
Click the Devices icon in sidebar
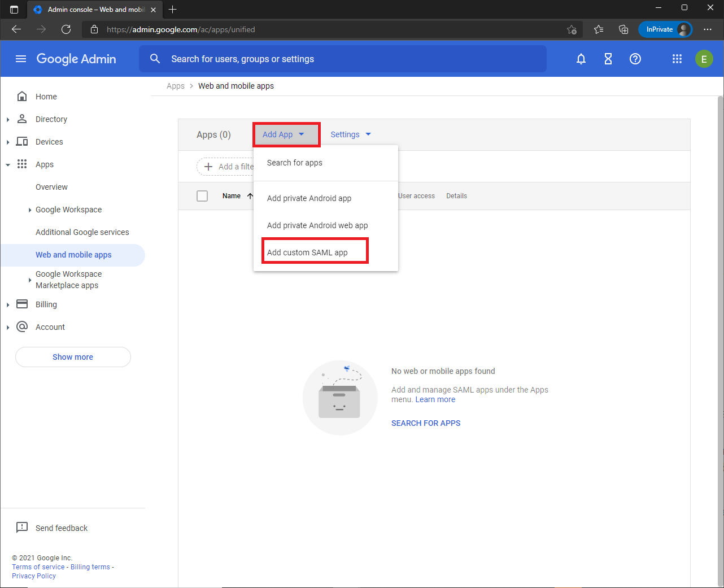(22, 142)
